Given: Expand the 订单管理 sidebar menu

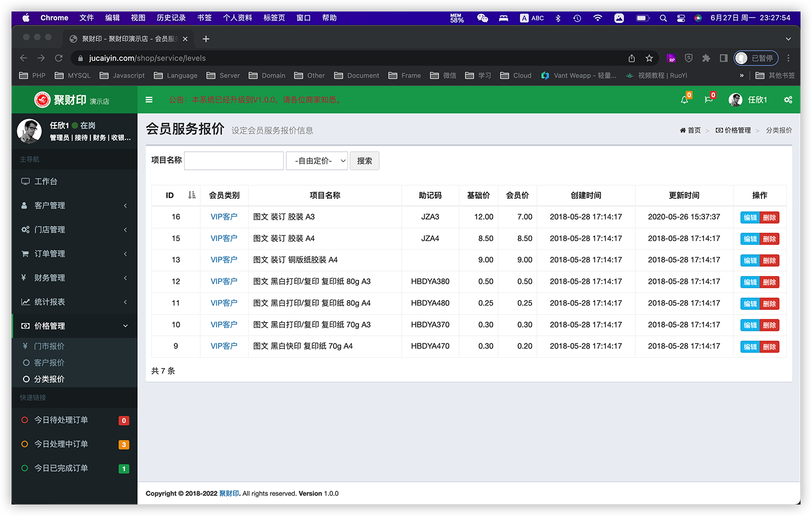Looking at the screenshot, I should pos(75,254).
